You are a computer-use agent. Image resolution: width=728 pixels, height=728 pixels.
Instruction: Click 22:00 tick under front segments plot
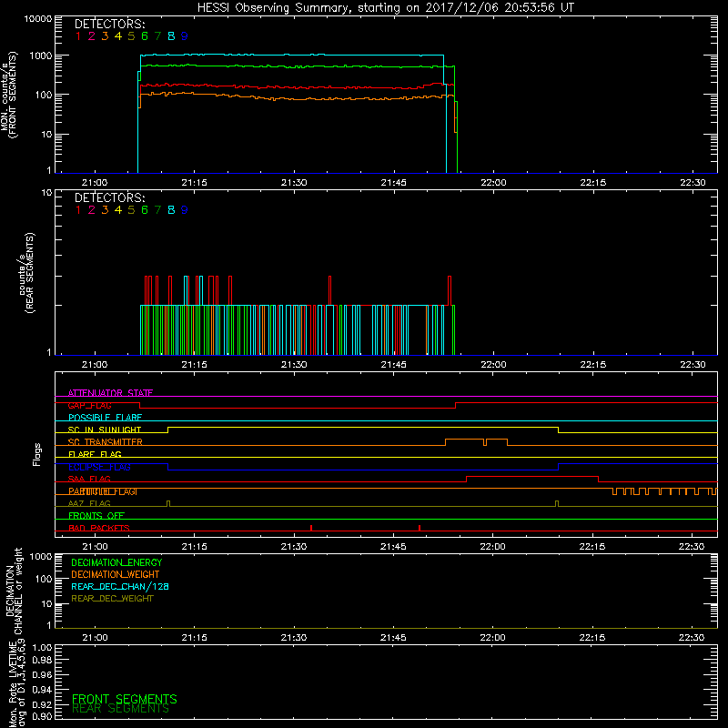(x=493, y=183)
